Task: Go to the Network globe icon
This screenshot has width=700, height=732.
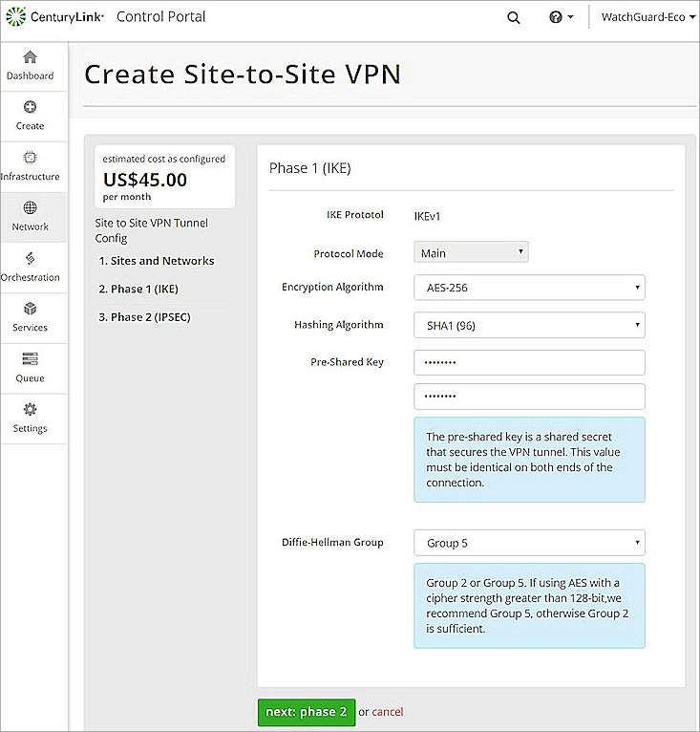Action: coord(30,208)
